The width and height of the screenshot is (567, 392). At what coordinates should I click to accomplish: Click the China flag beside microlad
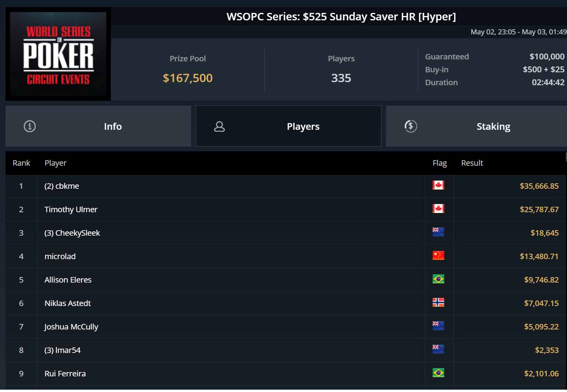pos(438,256)
